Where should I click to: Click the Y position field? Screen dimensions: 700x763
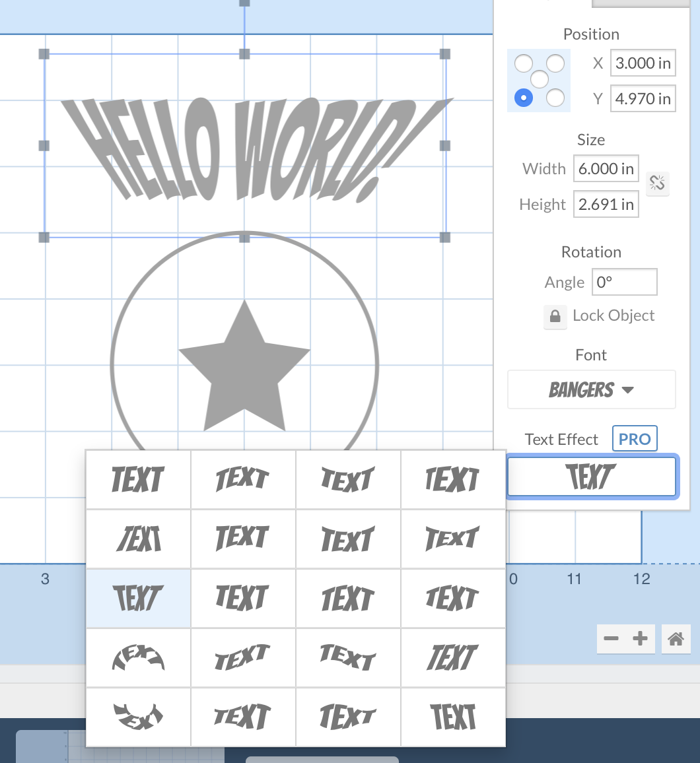tap(643, 98)
